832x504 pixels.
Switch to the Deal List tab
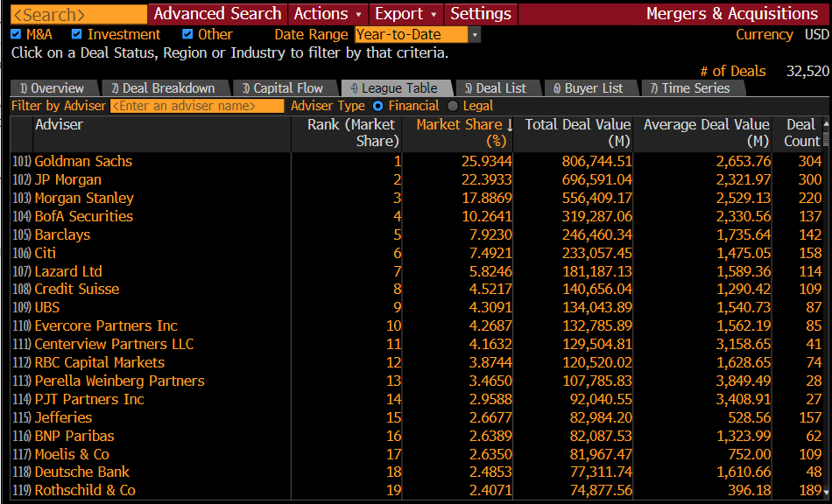click(x=497, y=88)
